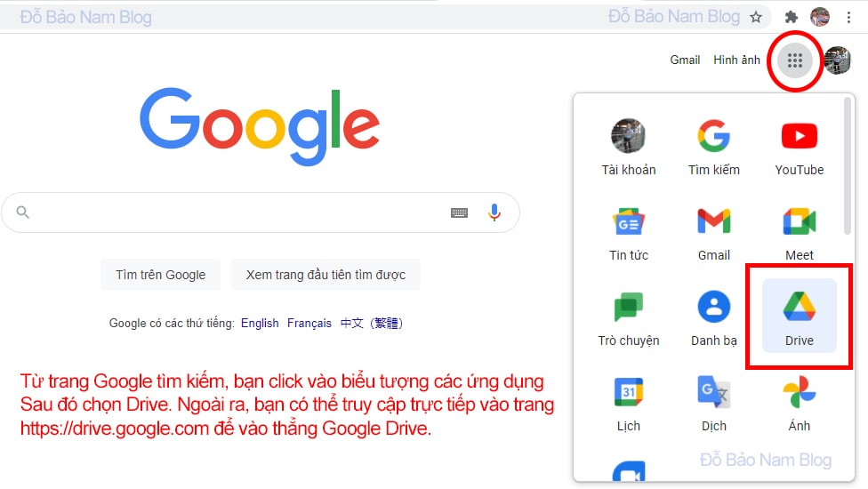The height and width of the screenshot is (489, 868).
Task: Open Lịch calendar app
Action: (628, 404)
